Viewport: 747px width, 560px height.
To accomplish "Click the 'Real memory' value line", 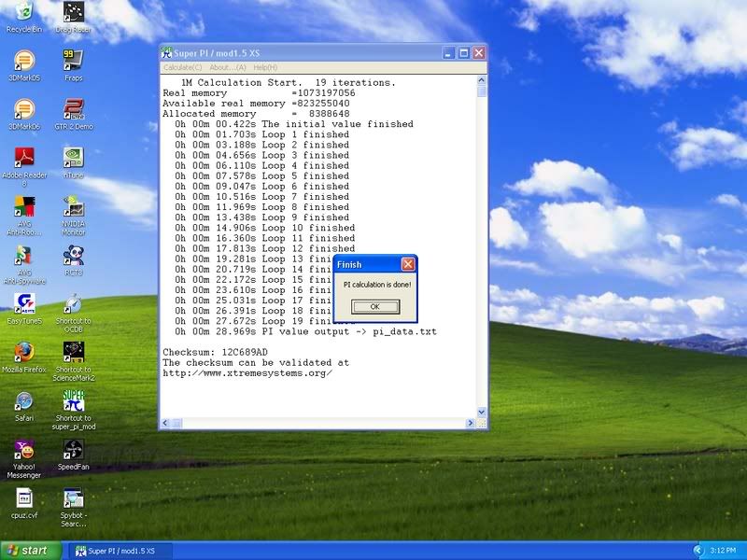I will click(259, 93).
